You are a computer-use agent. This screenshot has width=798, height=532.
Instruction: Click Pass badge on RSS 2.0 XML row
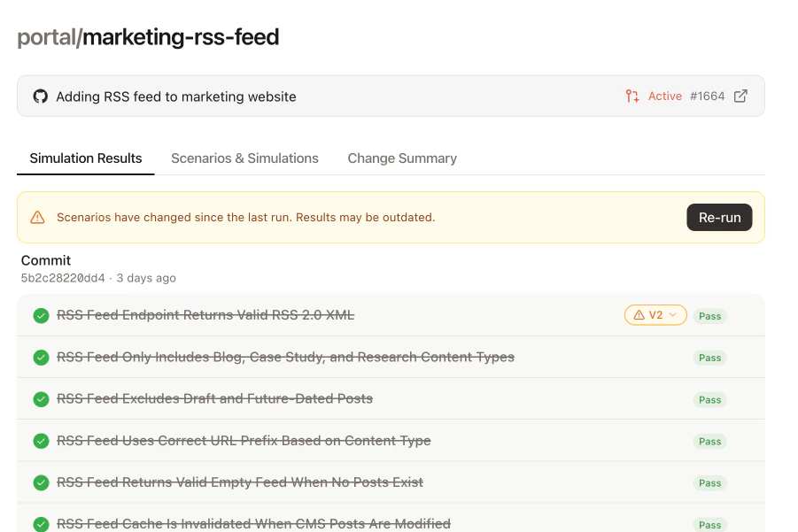709,316
